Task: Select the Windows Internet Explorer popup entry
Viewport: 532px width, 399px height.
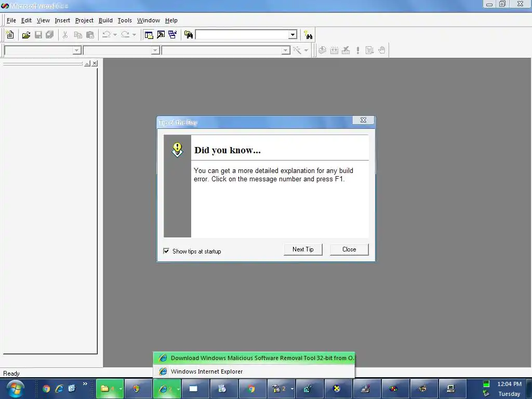Action: click(254, 371)
